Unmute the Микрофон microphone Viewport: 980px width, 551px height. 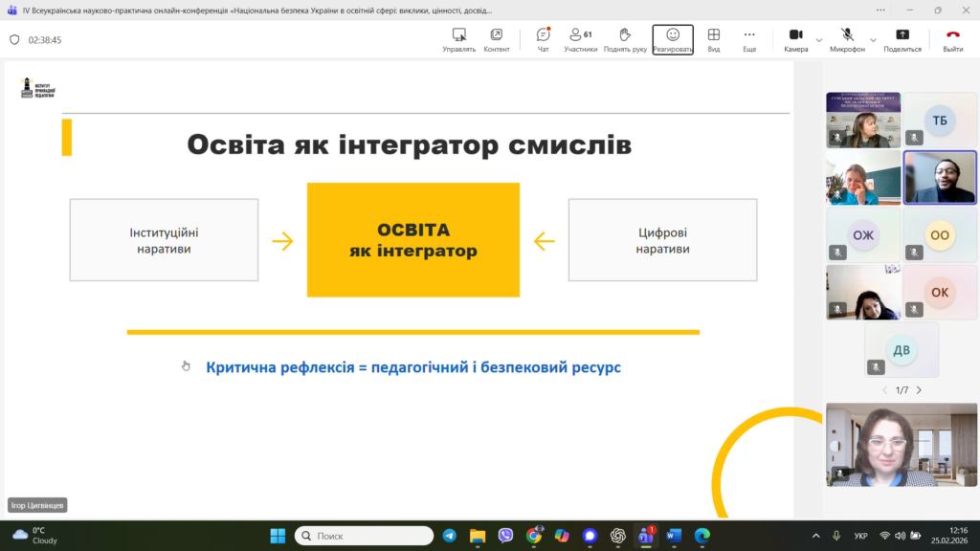pyautogui.click(x=846, y=35)
